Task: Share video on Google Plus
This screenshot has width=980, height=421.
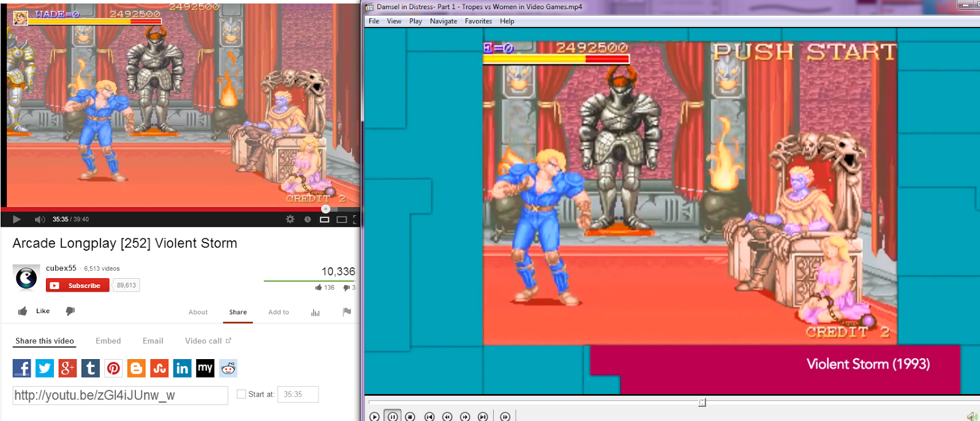Action: (x=67, y=368)
